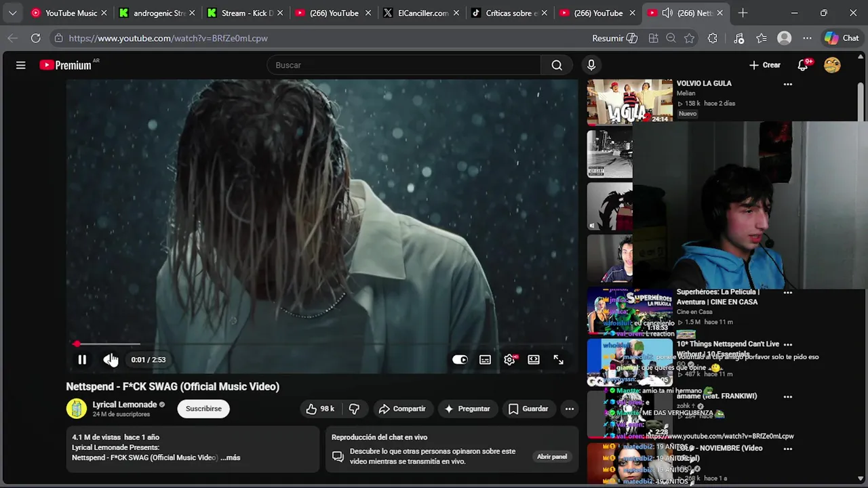Click the search magnifier button

pos(557,65)
